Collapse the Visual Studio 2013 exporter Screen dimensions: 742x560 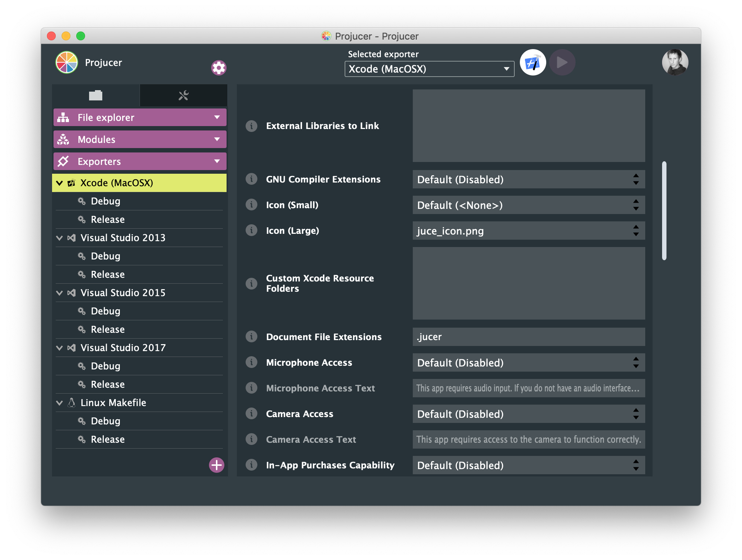59,238
